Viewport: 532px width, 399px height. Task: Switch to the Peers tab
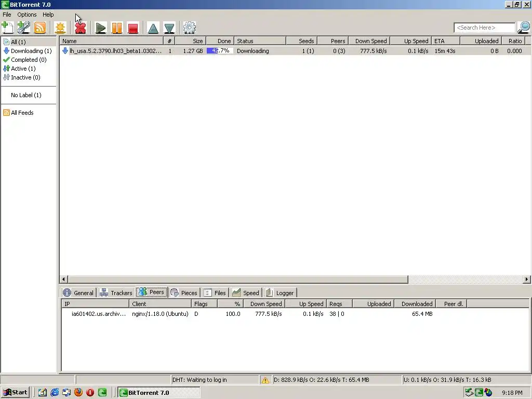click(x=152, y=292)
